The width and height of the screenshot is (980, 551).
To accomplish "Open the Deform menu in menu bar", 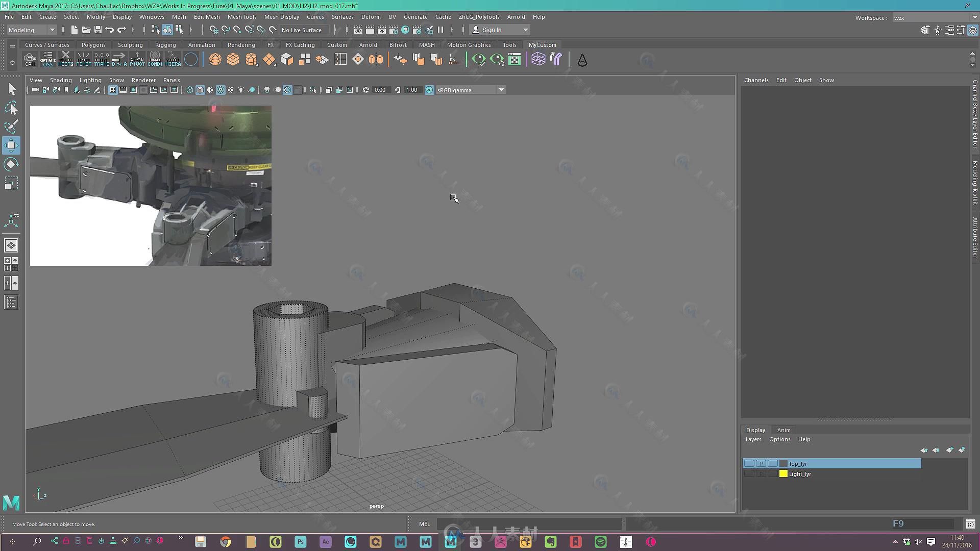I will 371,16.
